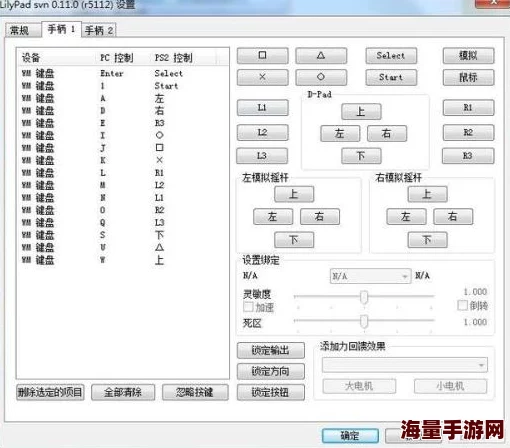
Task: Click 锁定输出 button
Action: (x=271, y=350)
